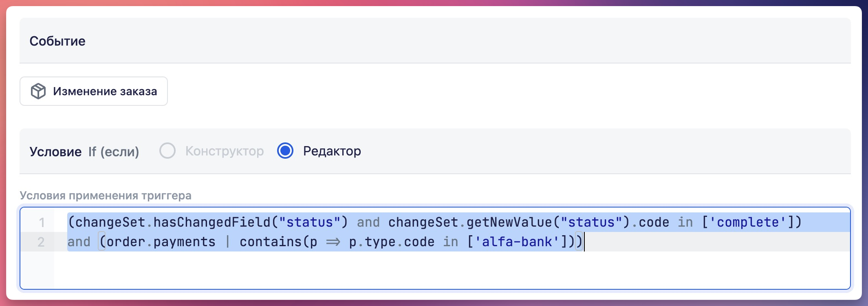Click the Конструктор mode label text

coord(225,151)
